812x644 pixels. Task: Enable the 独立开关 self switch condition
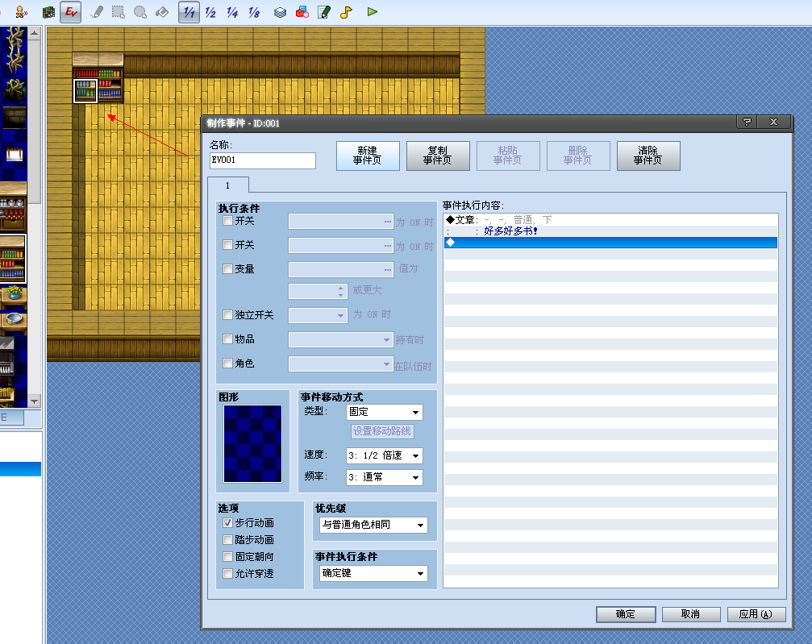228,314
